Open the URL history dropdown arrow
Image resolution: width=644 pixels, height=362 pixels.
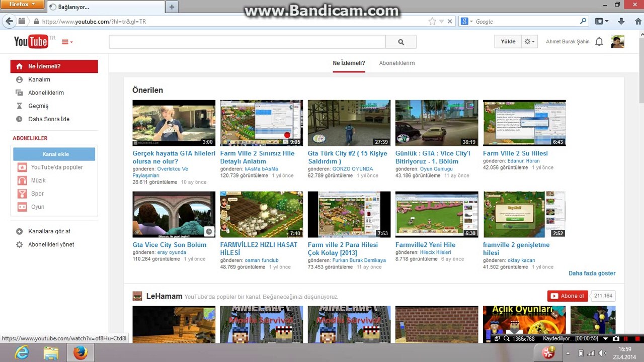coord(442,22)
